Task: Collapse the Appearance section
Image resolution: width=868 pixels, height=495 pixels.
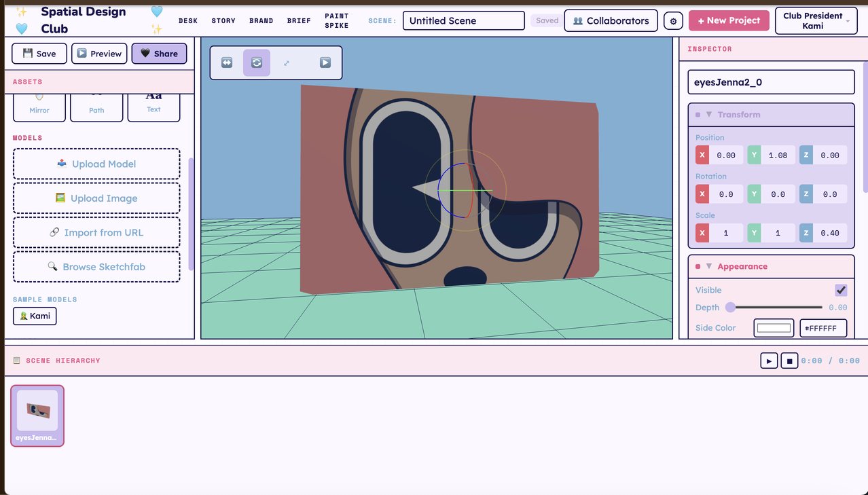Action: (x=709, y=266)
